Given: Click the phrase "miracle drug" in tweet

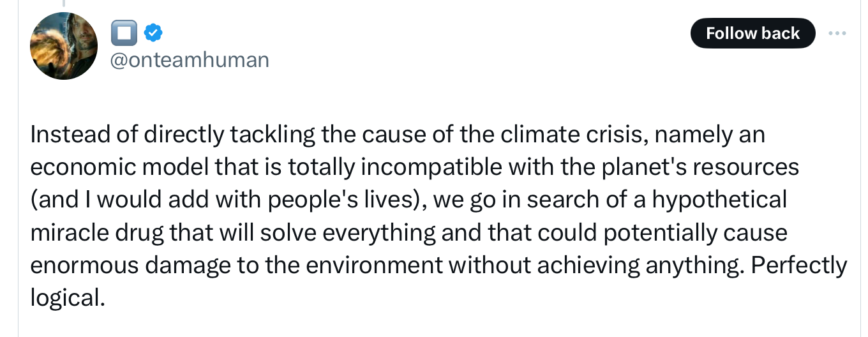Looking at the screenshot, I should coord(95,232).
